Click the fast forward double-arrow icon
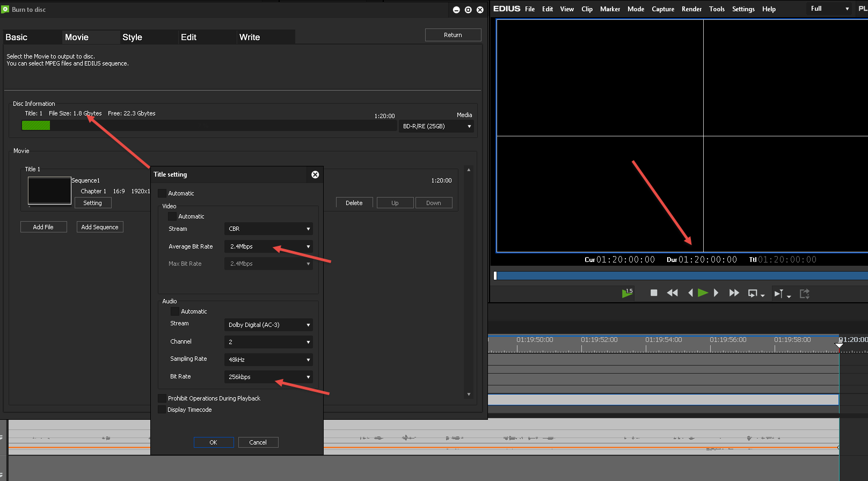 [734, 293]
